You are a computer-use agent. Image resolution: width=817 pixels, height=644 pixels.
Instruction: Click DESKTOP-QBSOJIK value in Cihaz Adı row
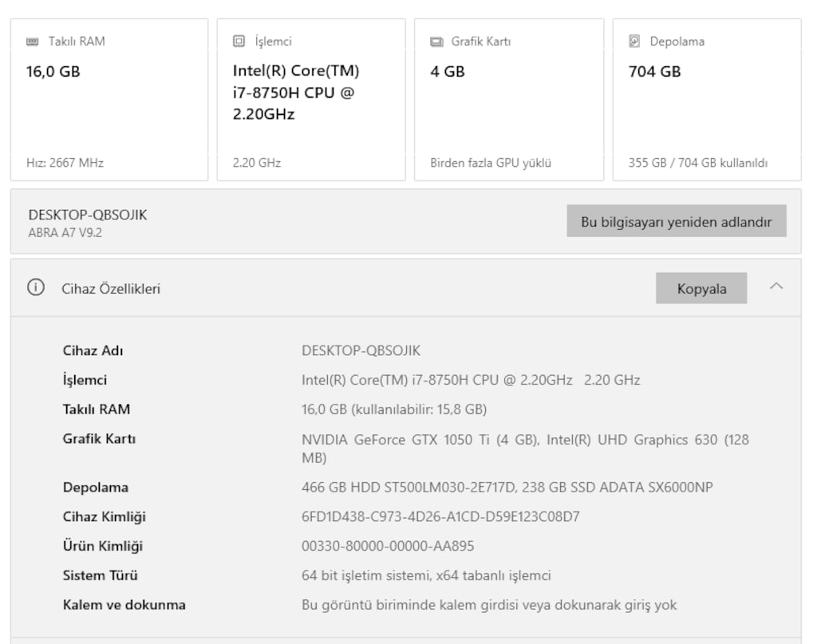click(x=361, y=350)
